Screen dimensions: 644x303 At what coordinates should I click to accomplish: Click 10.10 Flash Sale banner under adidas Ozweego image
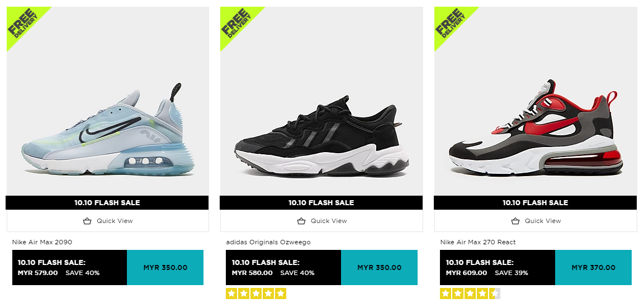321,203
